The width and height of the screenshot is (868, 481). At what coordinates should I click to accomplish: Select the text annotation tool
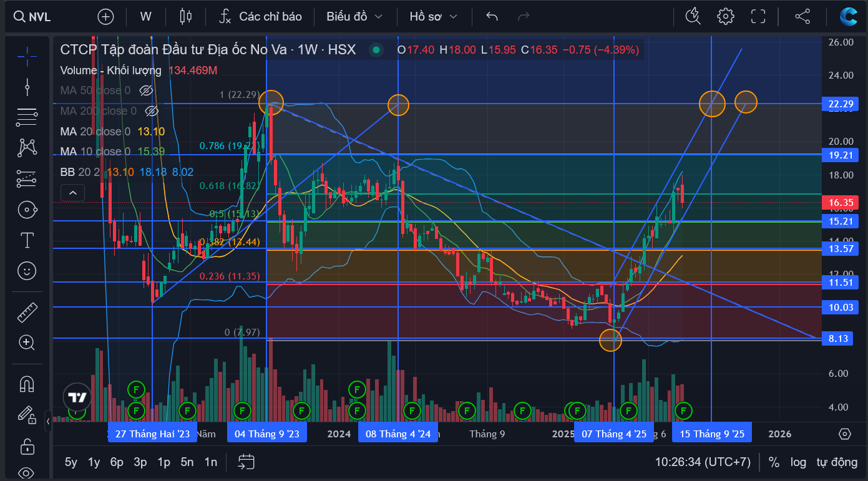coord(27,240)
